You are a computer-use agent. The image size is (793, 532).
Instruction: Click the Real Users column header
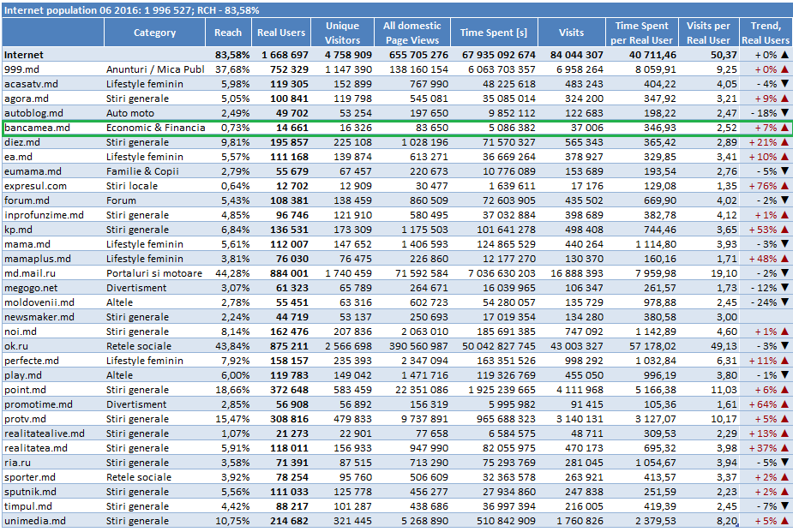[281, 33]
